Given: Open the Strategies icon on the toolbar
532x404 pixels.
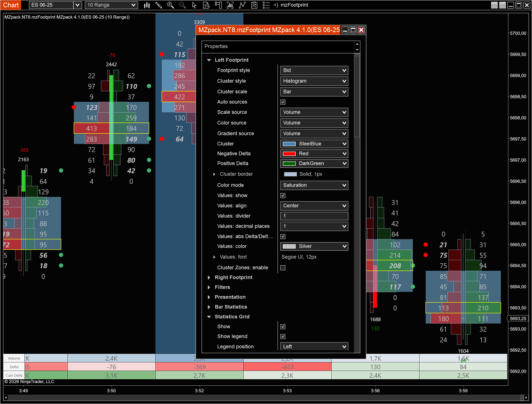Looking at the screenshot, I should click(x=242, y=5).
